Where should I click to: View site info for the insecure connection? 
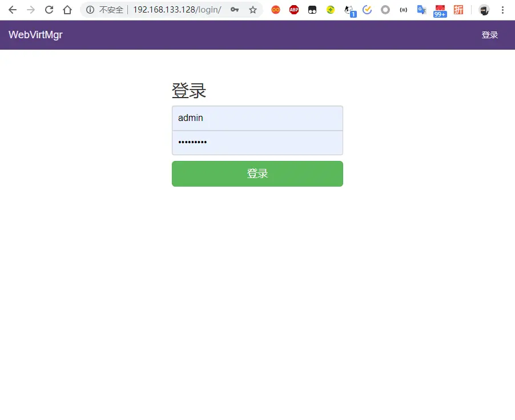[x=90, y=10]
